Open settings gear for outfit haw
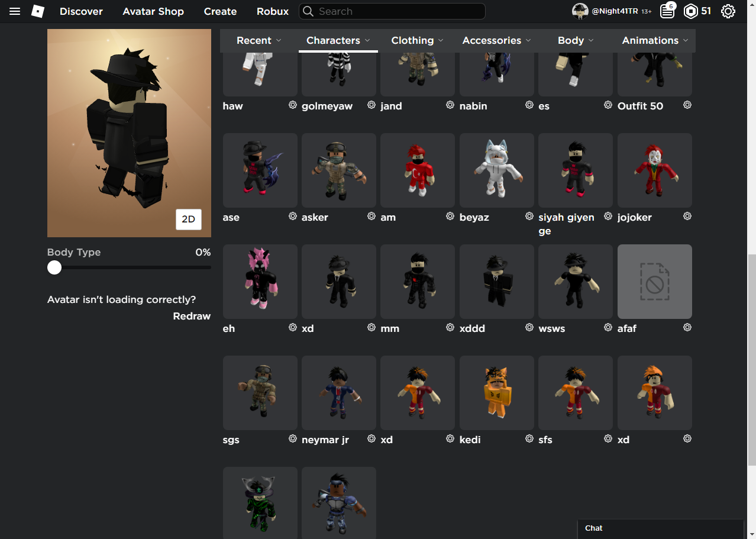This screenshot has width=756, height=539. point(292,105)
